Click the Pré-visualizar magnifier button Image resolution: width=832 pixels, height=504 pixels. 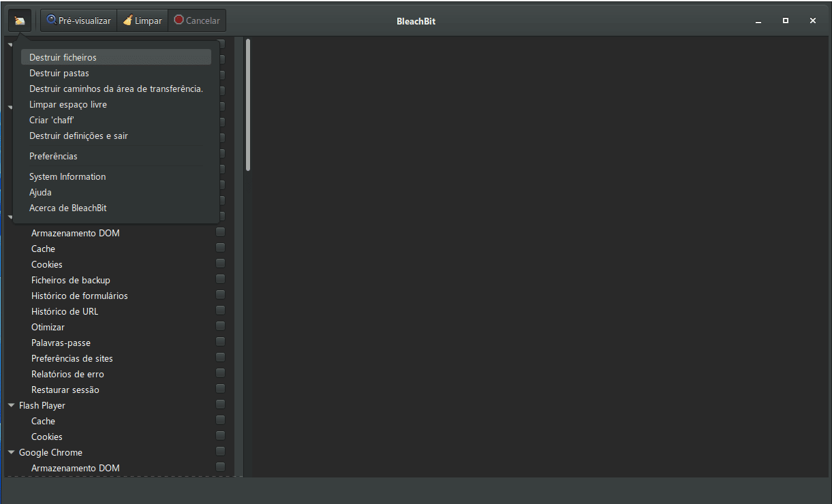click(78, 20)
